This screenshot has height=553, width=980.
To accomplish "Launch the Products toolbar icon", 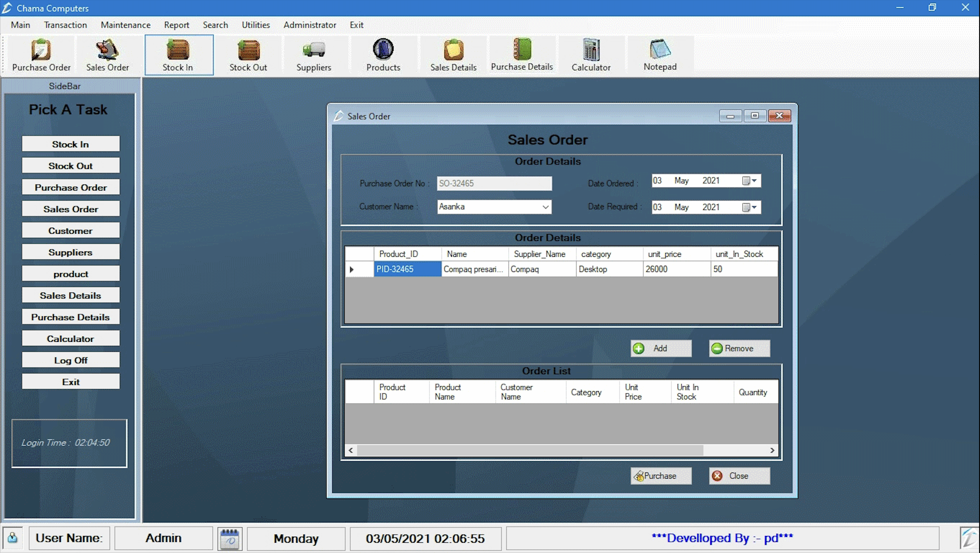I will 383,55.
